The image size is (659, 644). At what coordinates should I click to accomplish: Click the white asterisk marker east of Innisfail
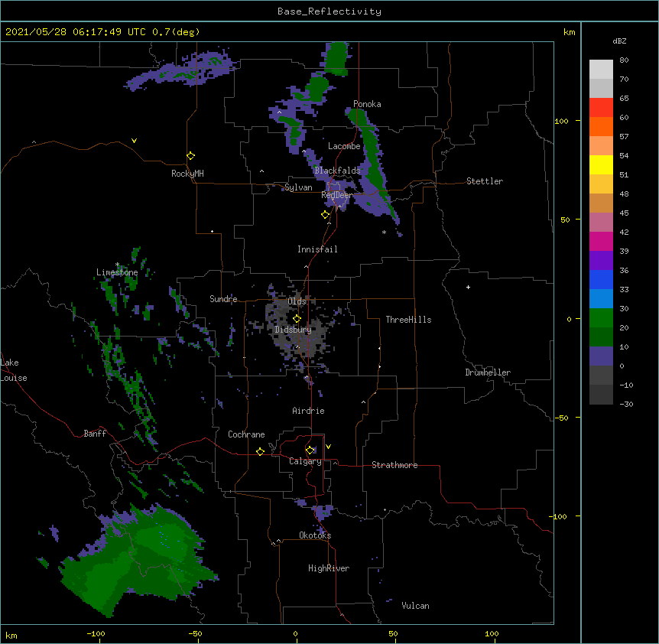click(384, 232)
